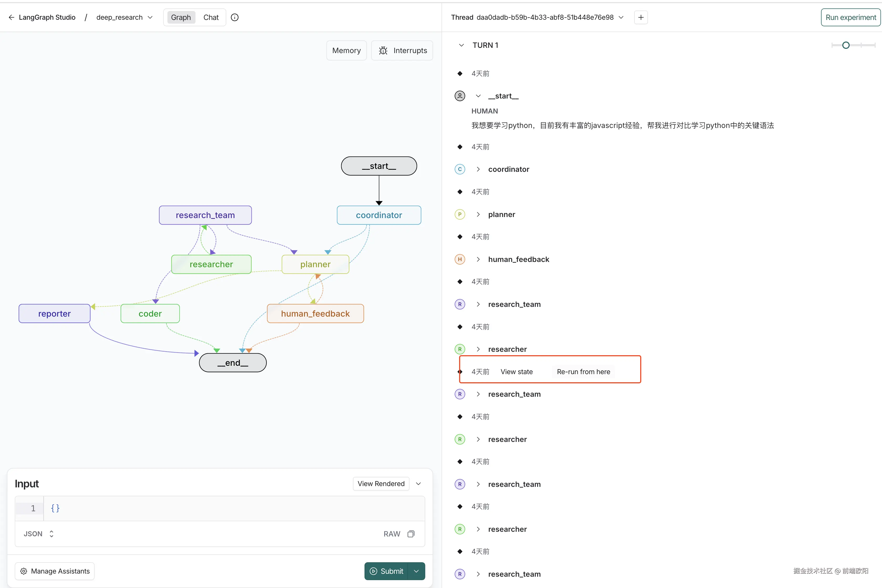Select the research_team node in graph
This screenshot has height=588, width=882.
tap(205, 215)
